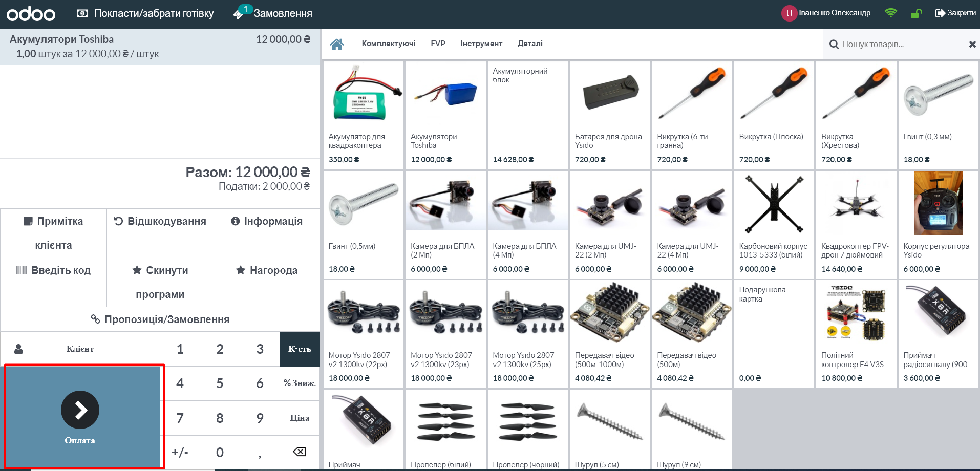Screen dimensions: 980x471
Task: Activate К-сть quantity mode
Action: pyautogui.click(x=300, y=349)
